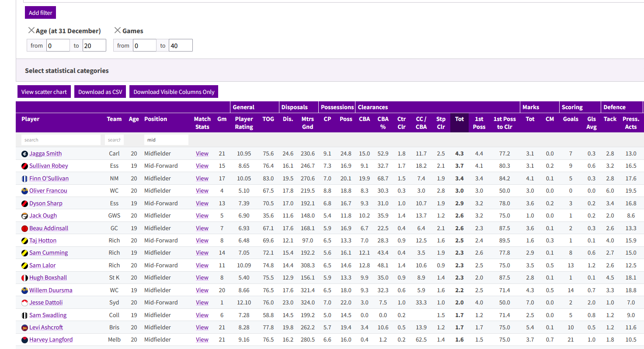Click St Kilda logo beside Hugh Boxshall

coord(24,278)
